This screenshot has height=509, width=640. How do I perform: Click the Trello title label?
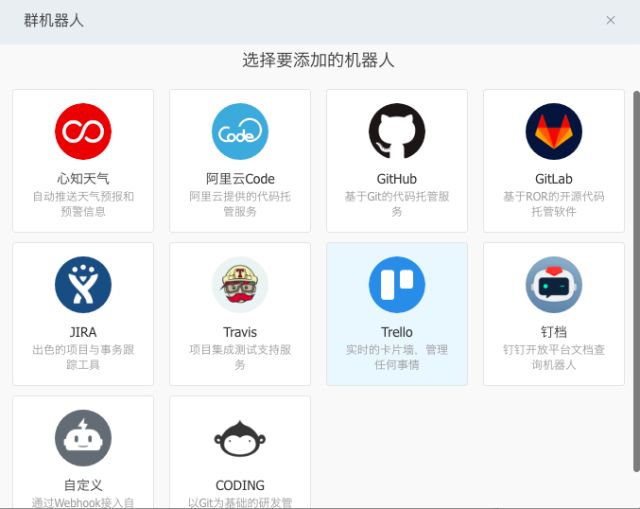(x=397, y=332)
